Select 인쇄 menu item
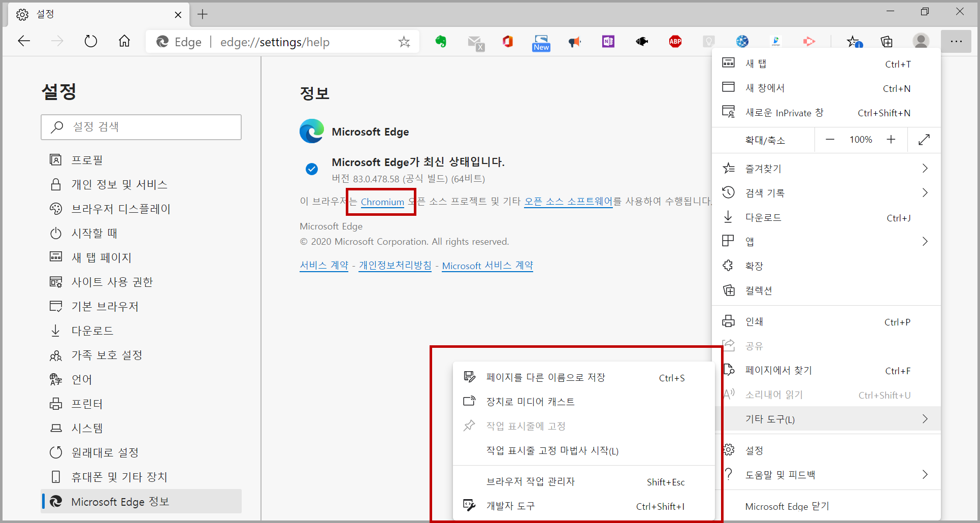This screenshot has width=980, height=523. (827, 321)
